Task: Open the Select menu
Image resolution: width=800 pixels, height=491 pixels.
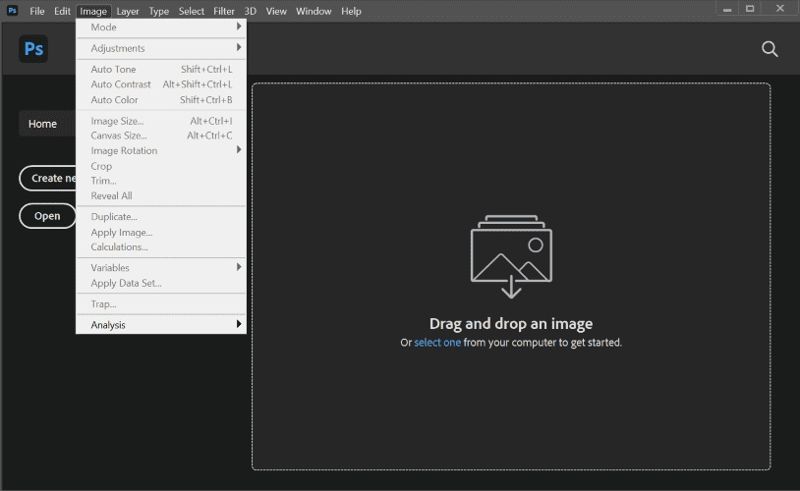Action: 191,11
